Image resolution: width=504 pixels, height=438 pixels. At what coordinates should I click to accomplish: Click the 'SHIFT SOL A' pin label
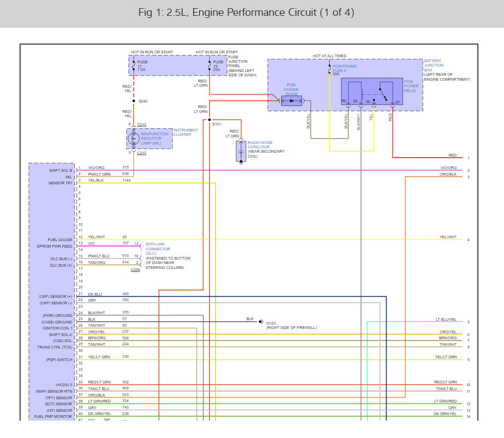61,334
